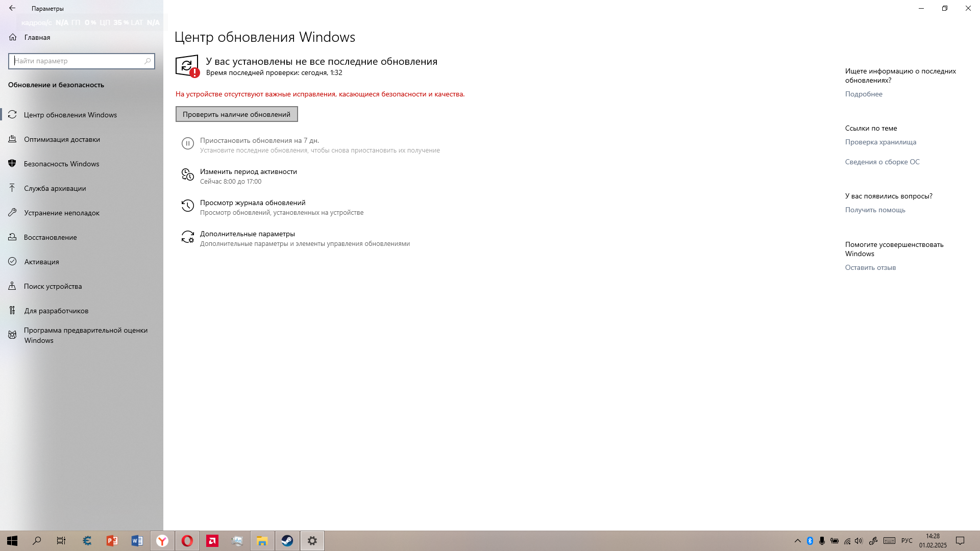
Task: Switch to Steam on taskbar
Action: pyautogui.click(x=287, y=541)
